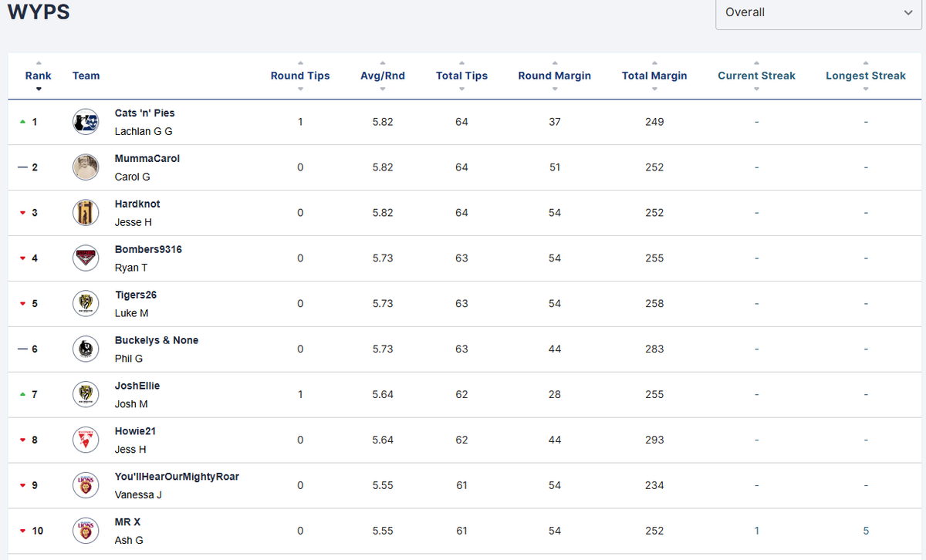Click the Cats 'n' Pies team logo
The height and width of the screenshot is (560, 926).
(86, 122)
